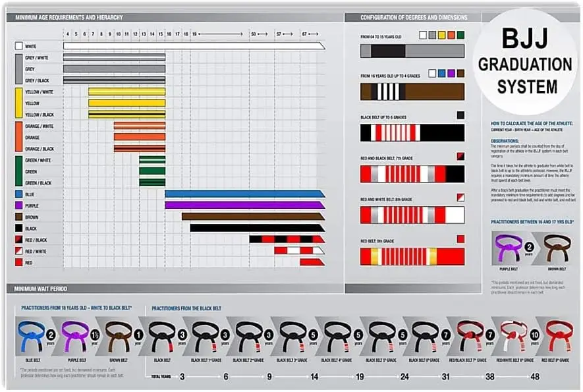Click the 'OBSERVATIONS:' heading
This screenshot has width=583, height=392.
pyautogui.click(x=505, y=142)
